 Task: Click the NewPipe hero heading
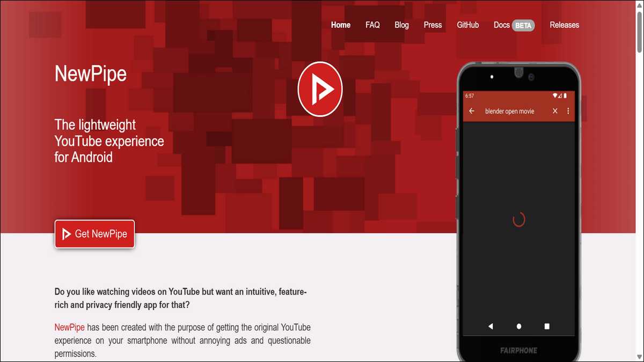pos(91,73)
